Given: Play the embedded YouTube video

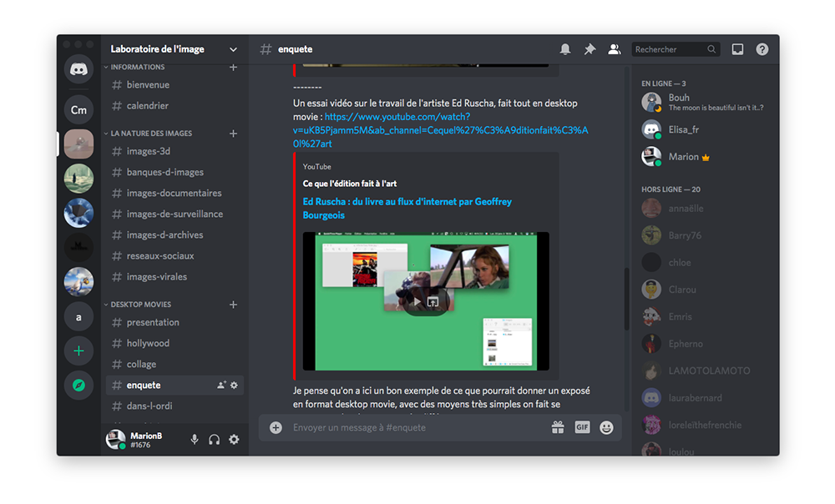Looking at the screenshot, I should (x=417, y=302).
